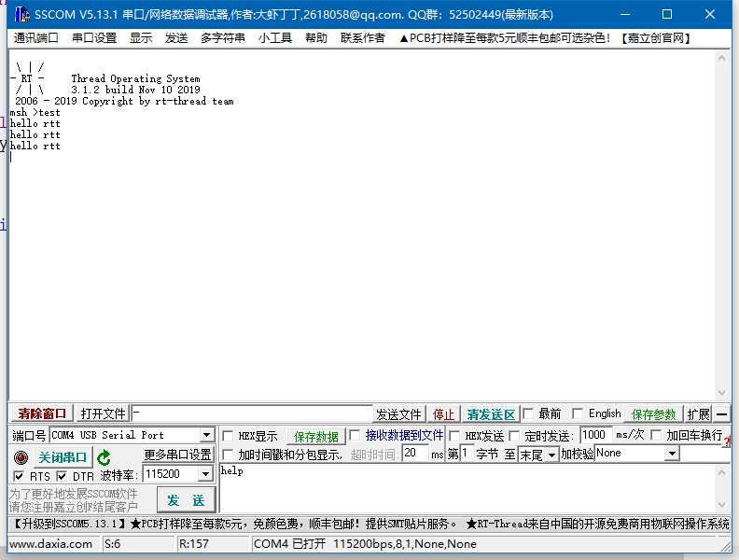Image resolution: width=739 pixels, height=560 pixels.
Task: Click the file path input field
Action: point(252,413)
